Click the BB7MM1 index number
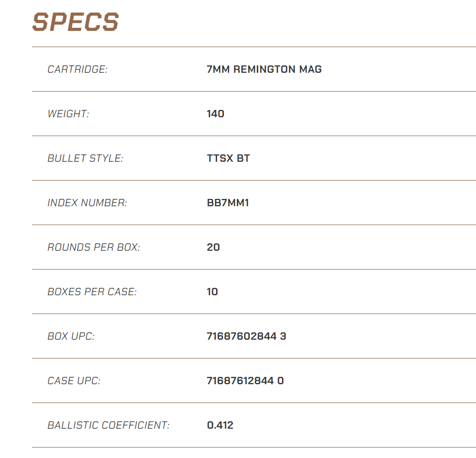The width and height of the screenshot is (476, 458). (x=228, y=203)
